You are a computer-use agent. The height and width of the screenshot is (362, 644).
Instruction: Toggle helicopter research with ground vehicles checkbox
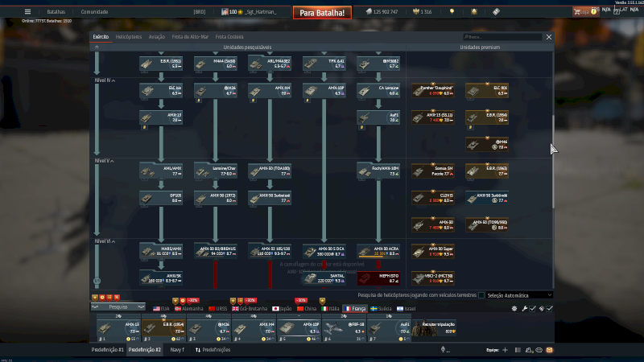481,295
